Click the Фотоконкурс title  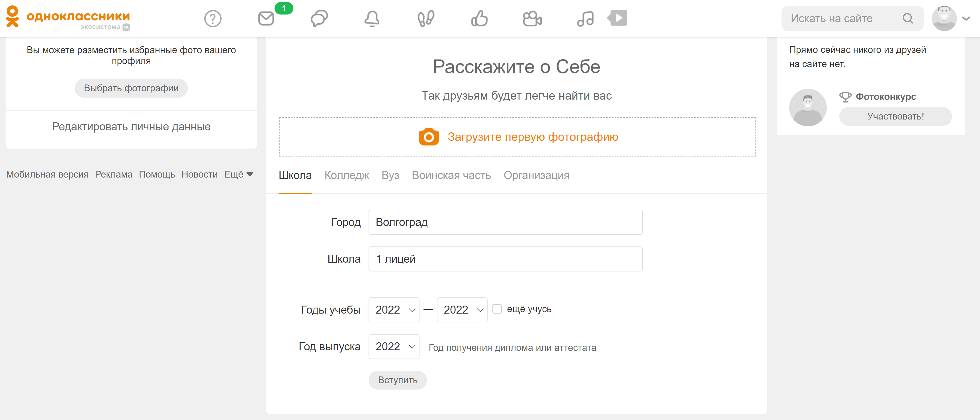(886, 97)
